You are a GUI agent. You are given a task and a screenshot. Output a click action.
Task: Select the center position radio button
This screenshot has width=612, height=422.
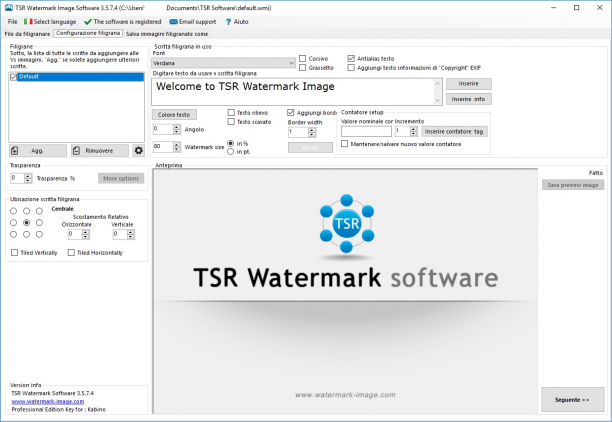point(27,223)
